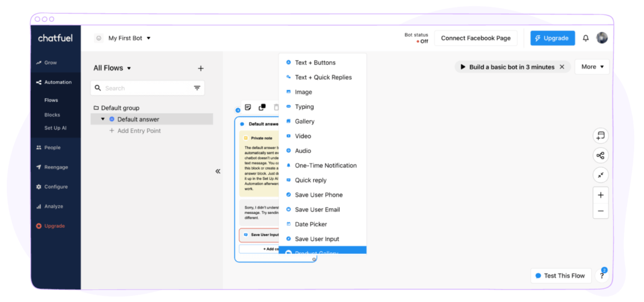Choose Quick reply from the menu
The image size is (644, 302).
click(323, 181)
